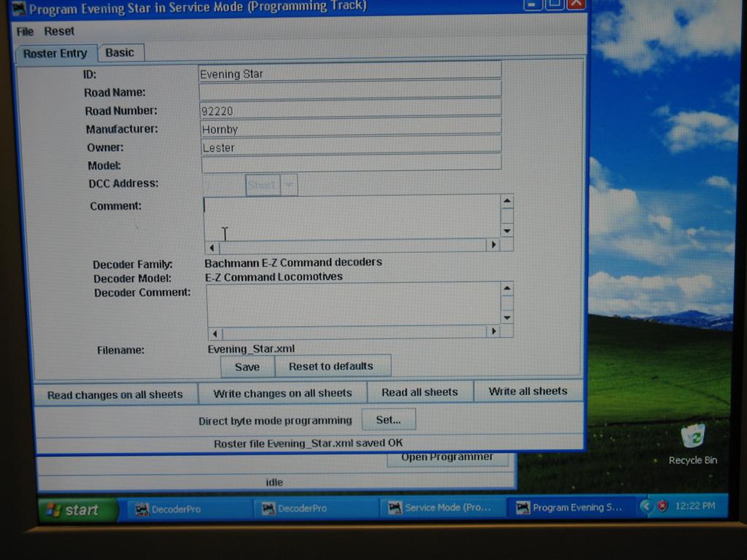Switch to the Basic tab
747x560 pixels.
pyautogui.click(x=120, y=52)
